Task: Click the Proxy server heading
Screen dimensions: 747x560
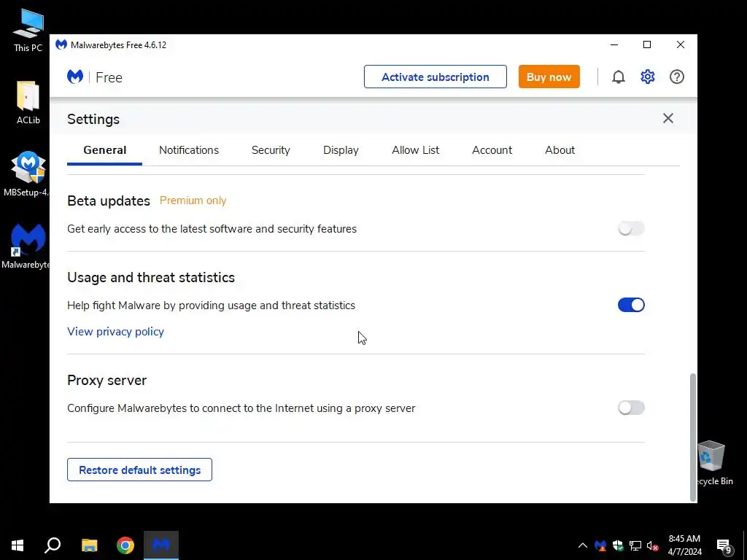Action: tap(107, 380)
